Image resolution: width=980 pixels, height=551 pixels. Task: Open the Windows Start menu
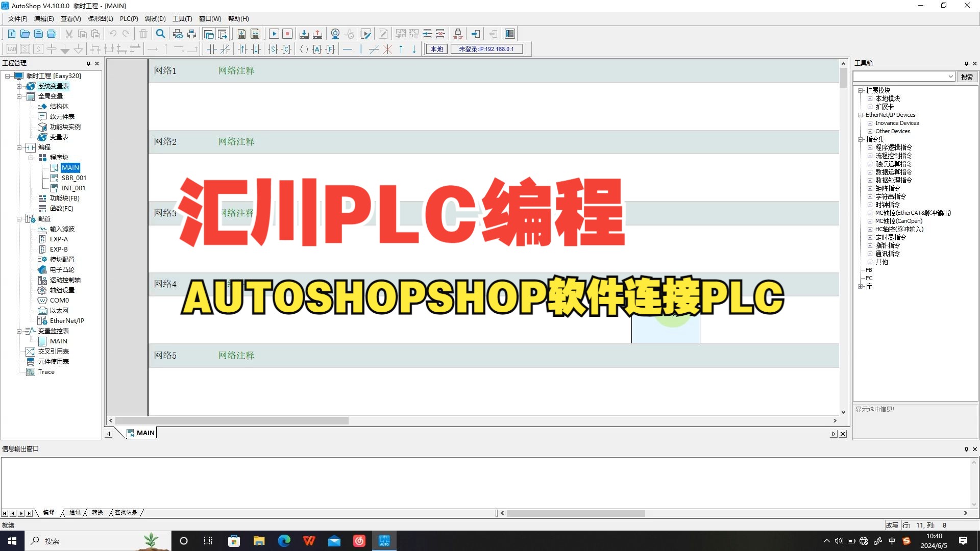click(x=12, y=541)
